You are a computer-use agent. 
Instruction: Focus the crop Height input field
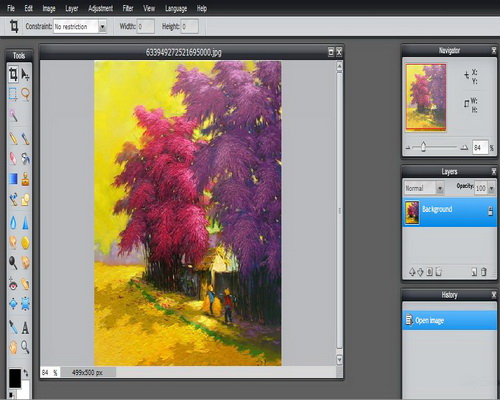pyautogui.click(x=190, y=26)
